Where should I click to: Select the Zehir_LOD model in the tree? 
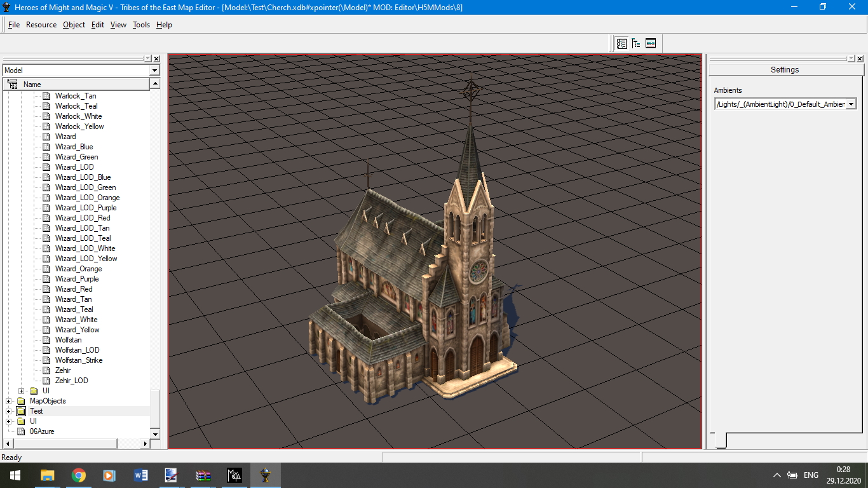point(71,381)
